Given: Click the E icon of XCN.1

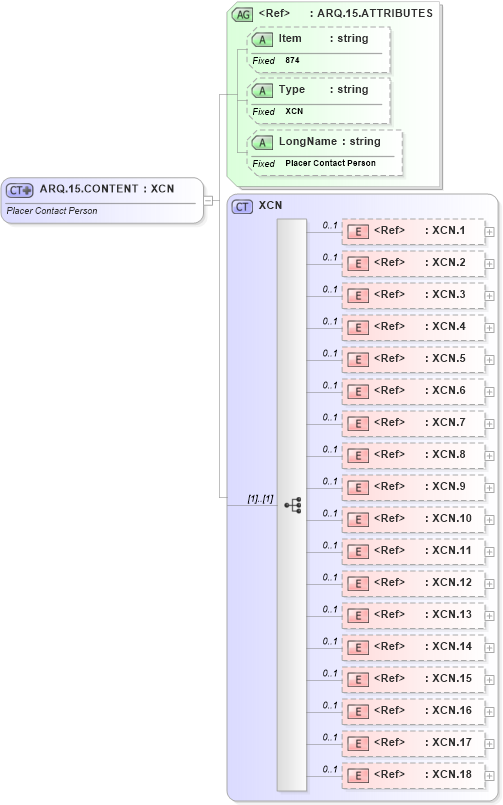Looking at the screenshot, I should click(358, 232).
